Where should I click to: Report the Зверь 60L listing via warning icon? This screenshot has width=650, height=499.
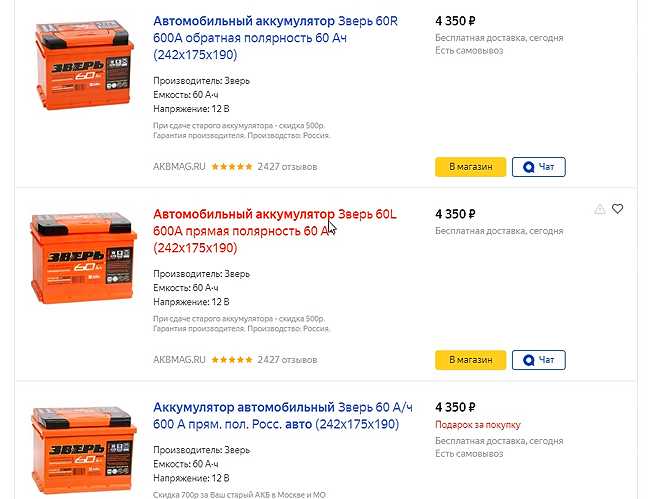(599, 209)
